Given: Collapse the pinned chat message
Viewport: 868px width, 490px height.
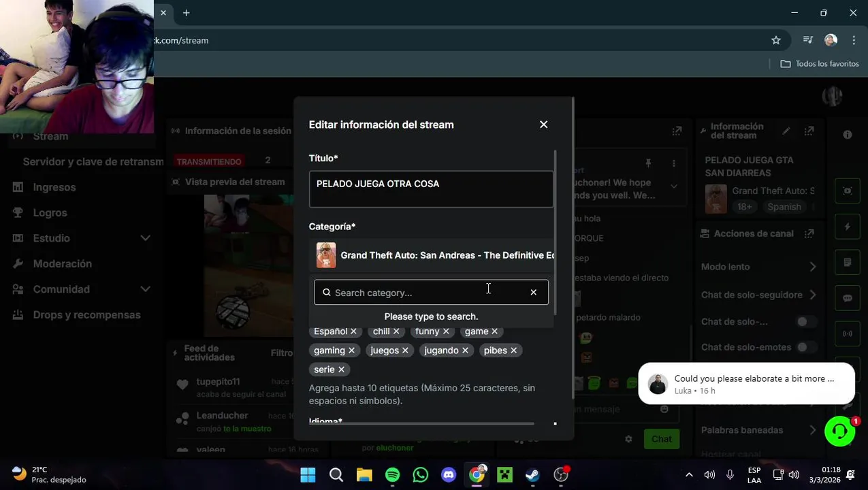Looking at the screenshot, I should (674, 186).
